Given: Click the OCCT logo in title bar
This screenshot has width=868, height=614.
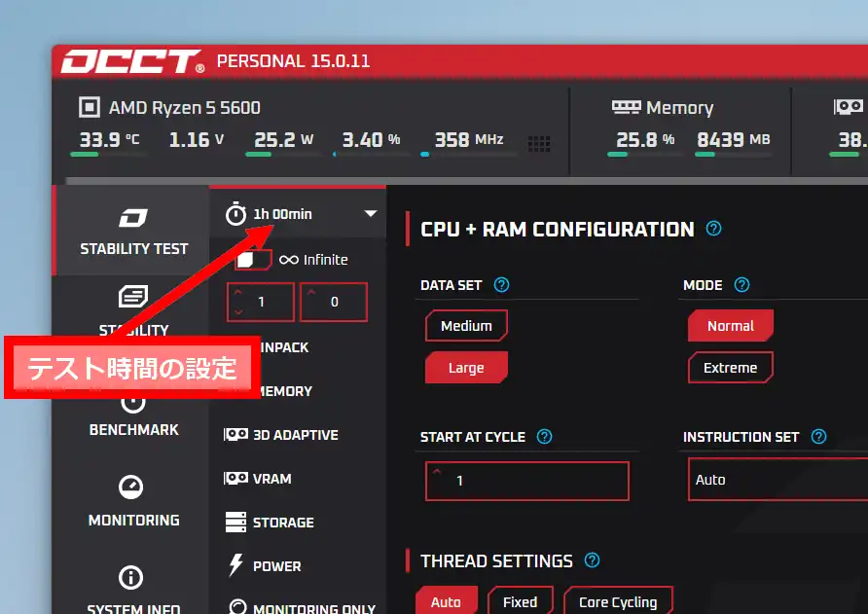Looking at the screenshot, I should [132, 62].
